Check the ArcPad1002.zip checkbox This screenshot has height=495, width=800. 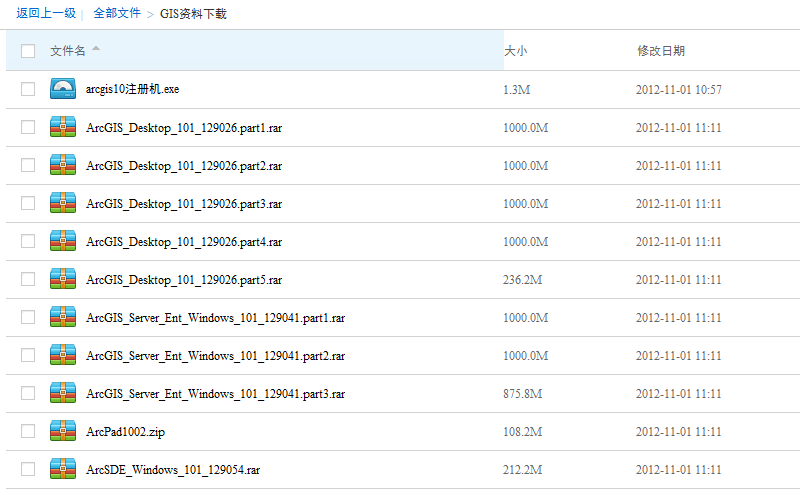(28, 431)
